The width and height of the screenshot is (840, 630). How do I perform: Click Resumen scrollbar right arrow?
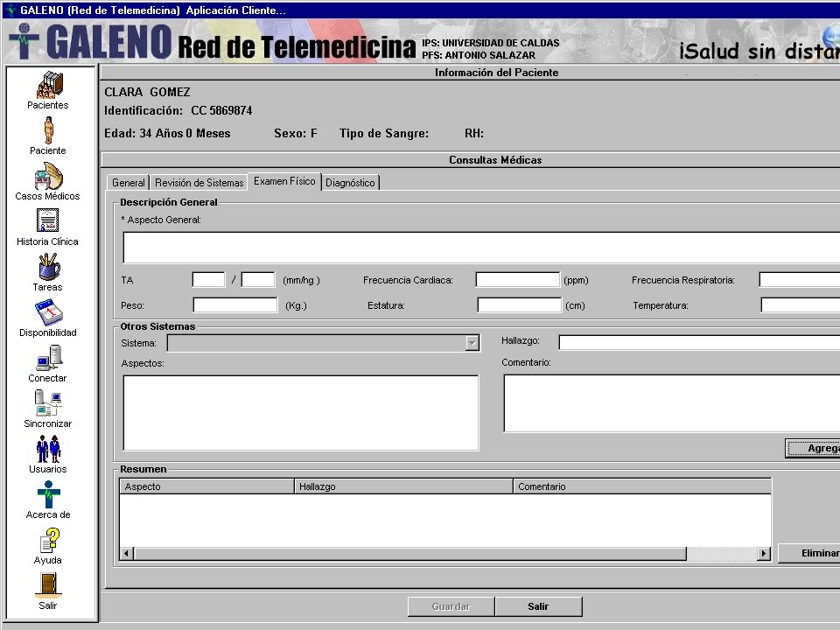[764, 553]
